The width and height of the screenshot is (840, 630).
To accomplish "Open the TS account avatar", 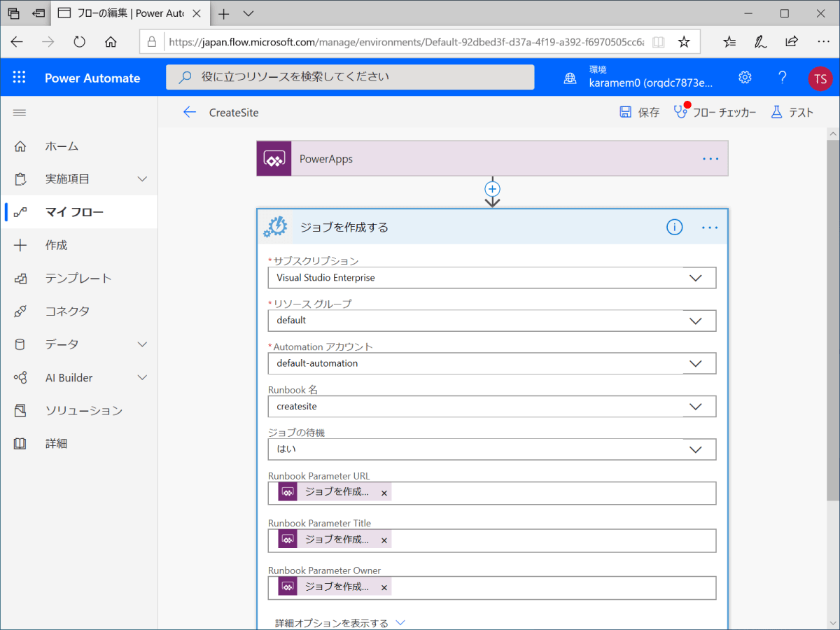I will point(820,78).
